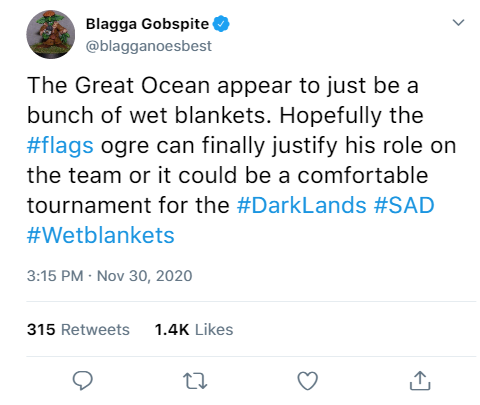
Task: Click the 3:15 PM timestamp
Action: [55, 276]
